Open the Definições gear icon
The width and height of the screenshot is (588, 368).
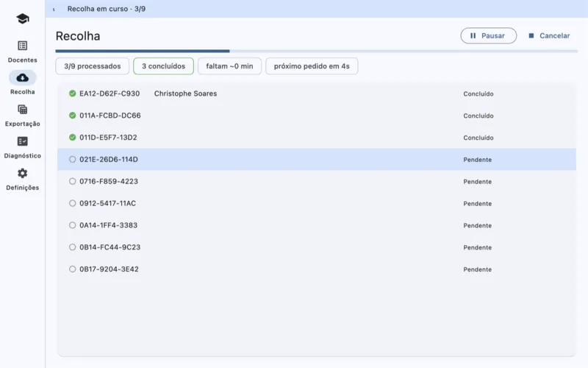click(x=23, y=173)
